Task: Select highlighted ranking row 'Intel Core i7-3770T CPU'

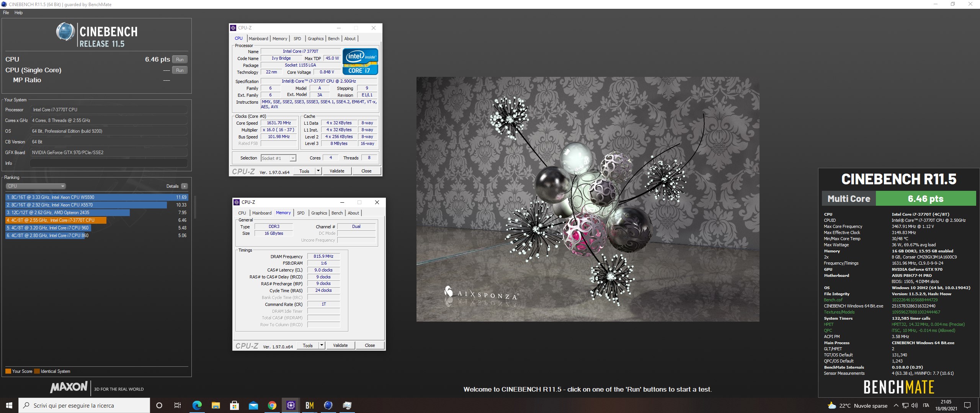Action: coord(96,220)
